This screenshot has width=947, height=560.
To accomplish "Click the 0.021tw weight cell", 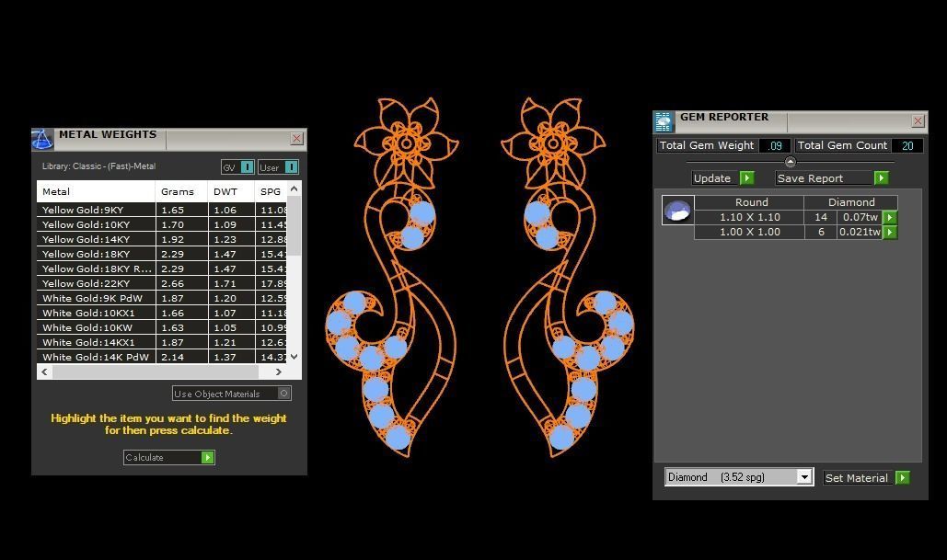I will 860,233.
